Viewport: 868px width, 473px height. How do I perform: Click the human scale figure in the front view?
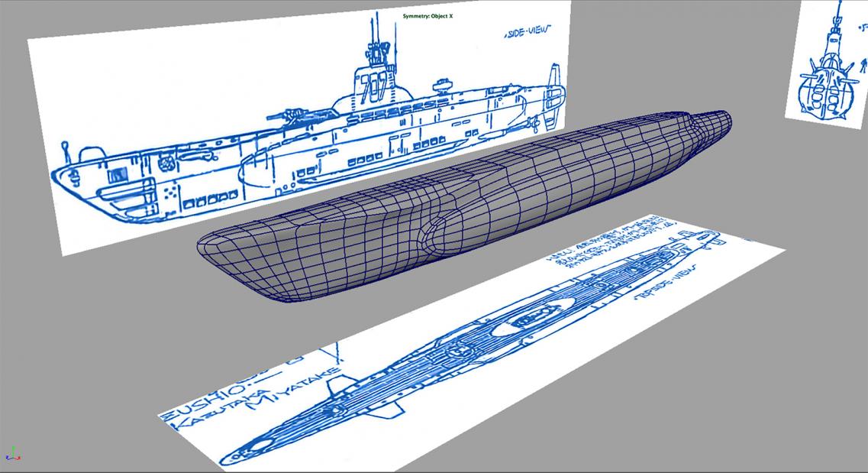pos(862,75)
